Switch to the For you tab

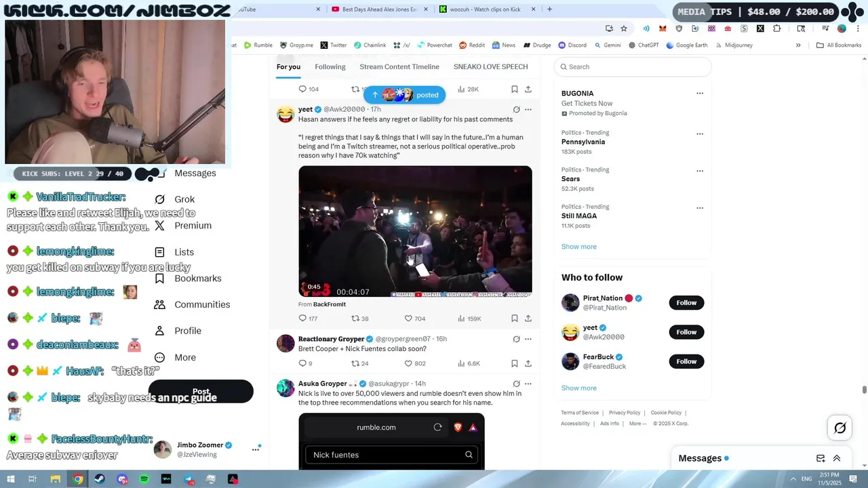tap(288, 66)
